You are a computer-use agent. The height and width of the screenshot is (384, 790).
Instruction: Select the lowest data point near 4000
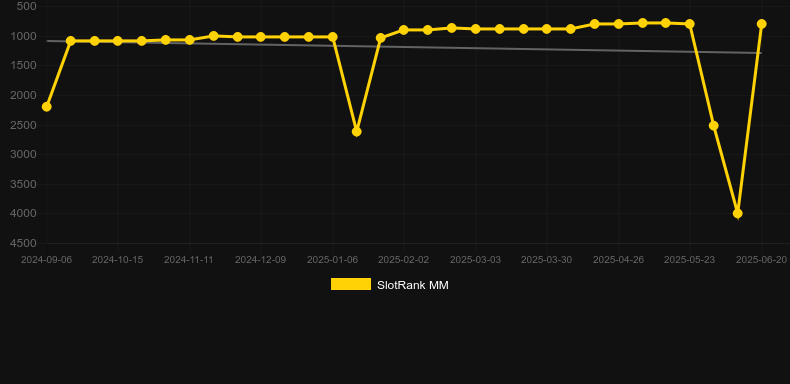click(x=738, y=214)
